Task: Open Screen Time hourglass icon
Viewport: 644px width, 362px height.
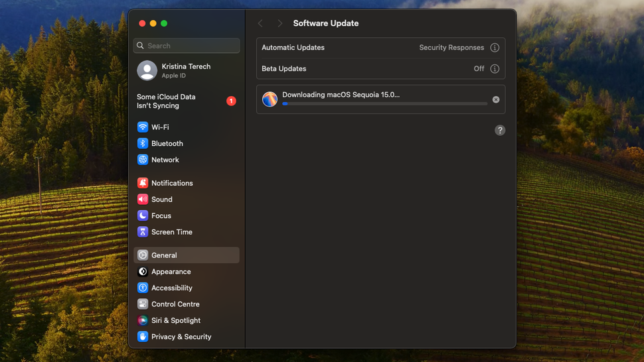Action: [143, 232]
